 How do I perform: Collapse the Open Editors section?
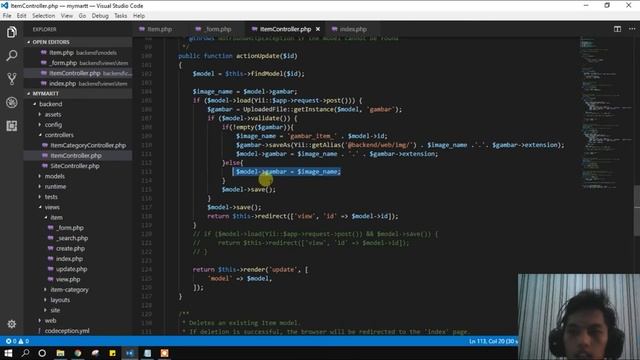[x=51, y=42]
